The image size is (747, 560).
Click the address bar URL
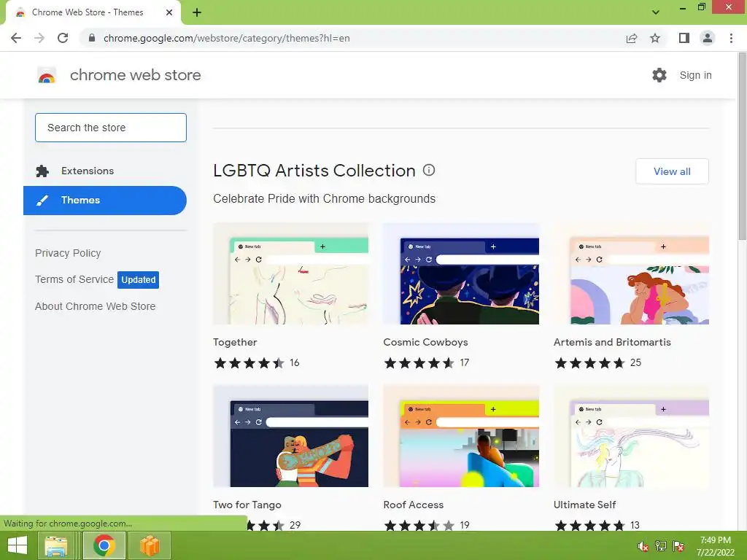[x=227, y=38]
